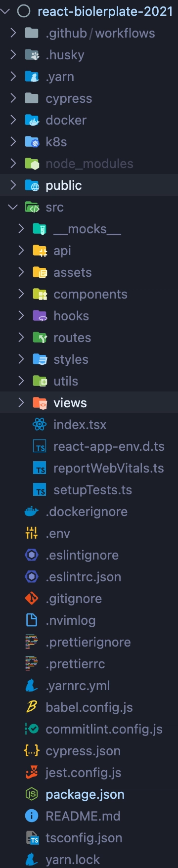Select the views folder
The height and width of the screenshot is (868, 178).
[x=89, y=403]
